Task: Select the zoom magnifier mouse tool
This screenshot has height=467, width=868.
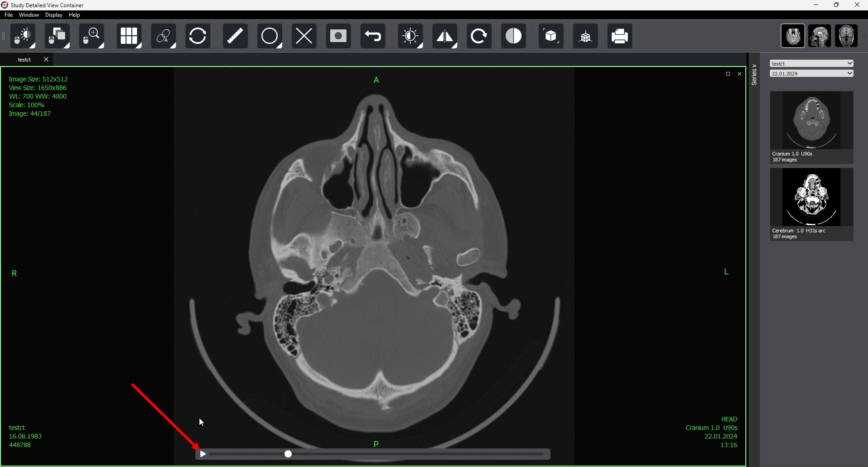Action: point(91,36)
